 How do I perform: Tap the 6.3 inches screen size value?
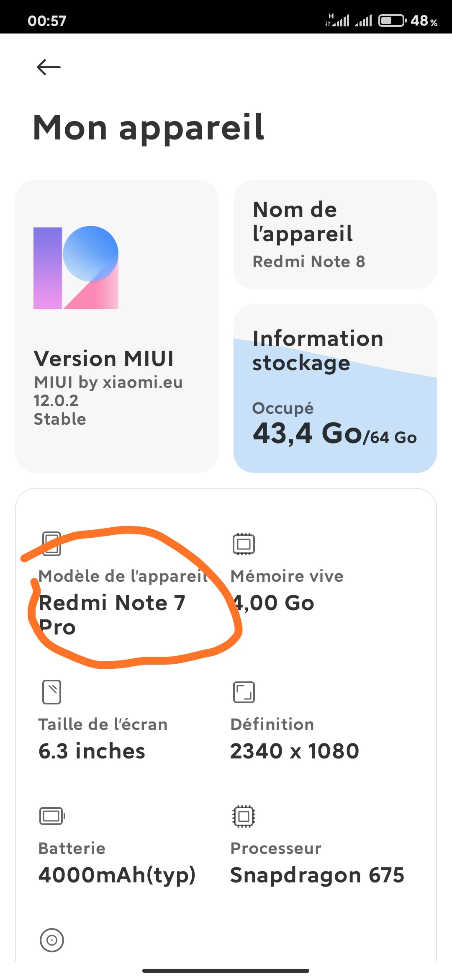coord(92,751)
